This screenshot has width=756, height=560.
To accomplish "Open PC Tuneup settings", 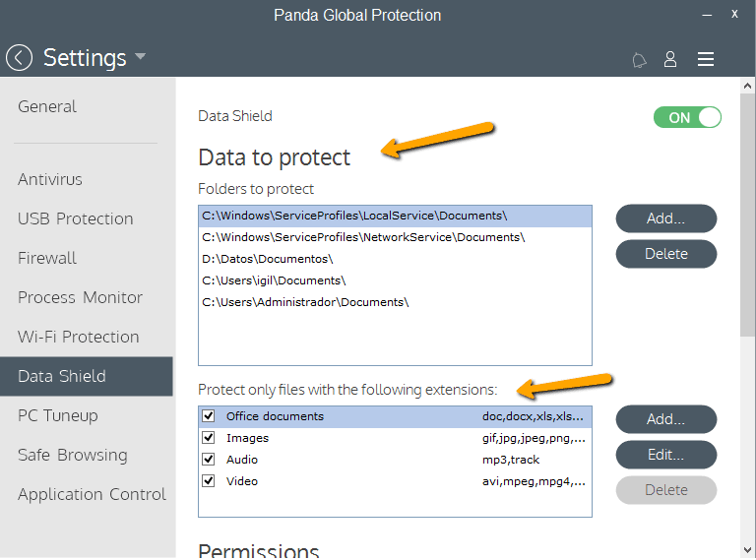I will 58,415.
